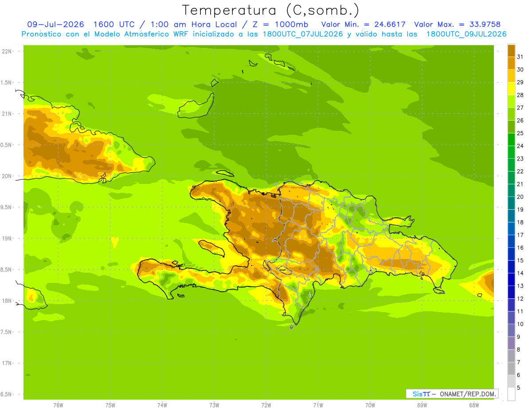
Task: Pick the green swatch between 25 and 26
Action: [511, 127]
